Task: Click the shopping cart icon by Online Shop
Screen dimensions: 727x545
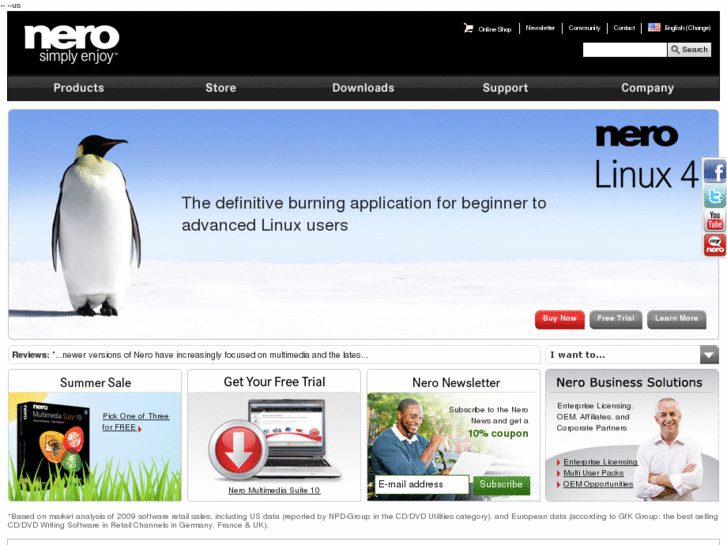Action: [468, 28]
